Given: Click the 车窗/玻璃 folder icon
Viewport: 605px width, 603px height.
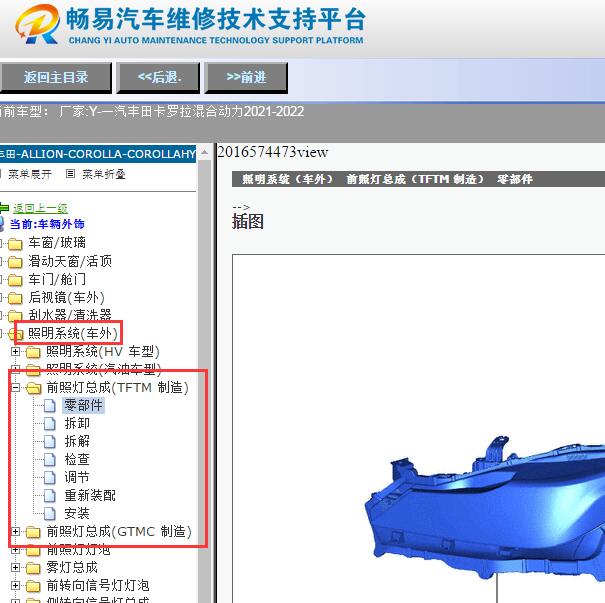Looking at the screenshot, I should coord(15,244).
